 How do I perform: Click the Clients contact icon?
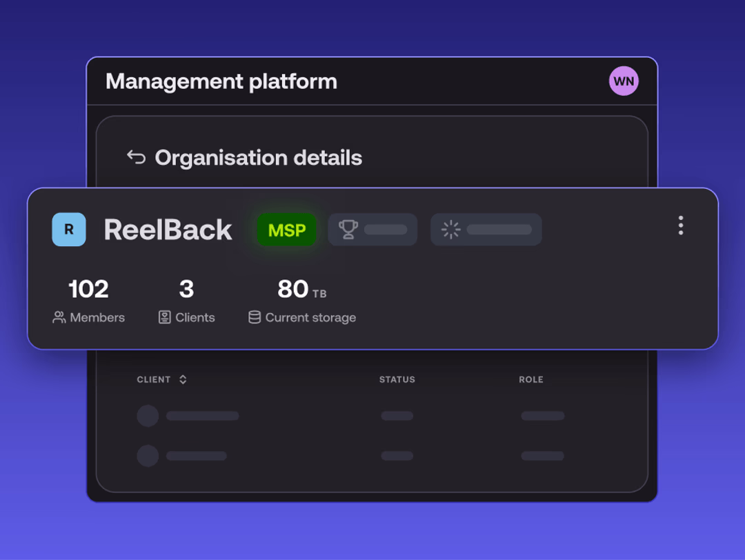[164, 317]
